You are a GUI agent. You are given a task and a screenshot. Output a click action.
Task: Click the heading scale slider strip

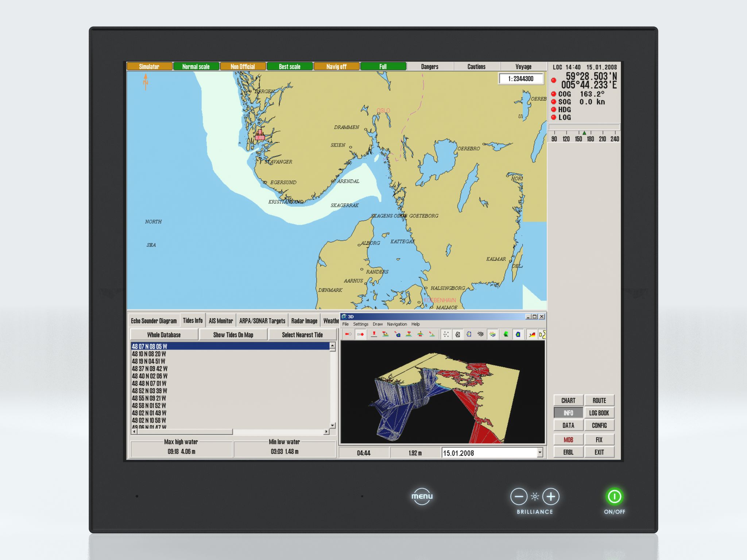(x=584, y=127)
